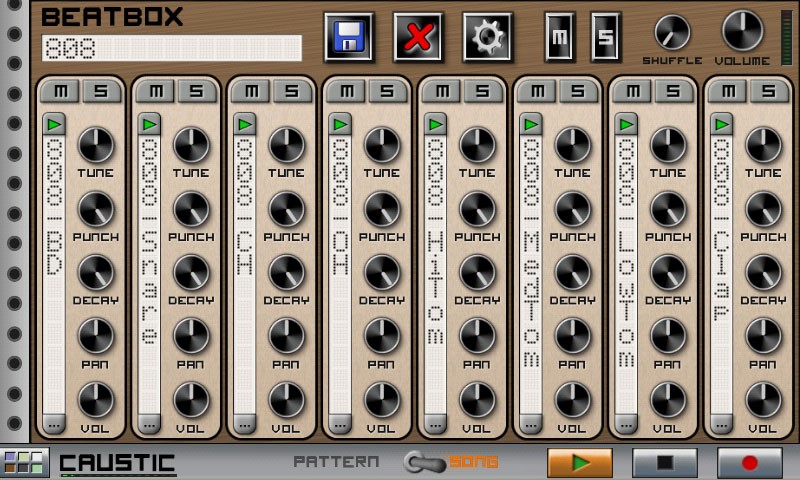Open sample options button below 808-LowTom
Viewport: 800px width, 480px height.
(627, 423)
